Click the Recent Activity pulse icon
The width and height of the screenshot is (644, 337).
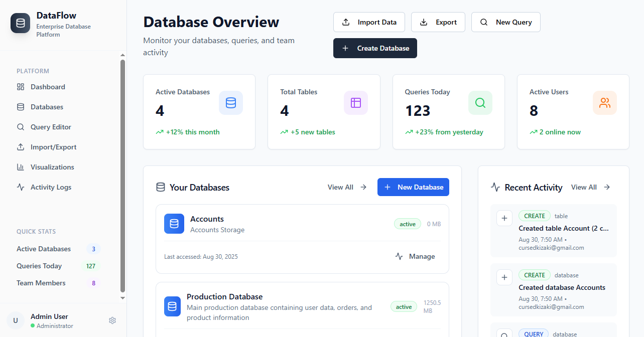[495, 187]
